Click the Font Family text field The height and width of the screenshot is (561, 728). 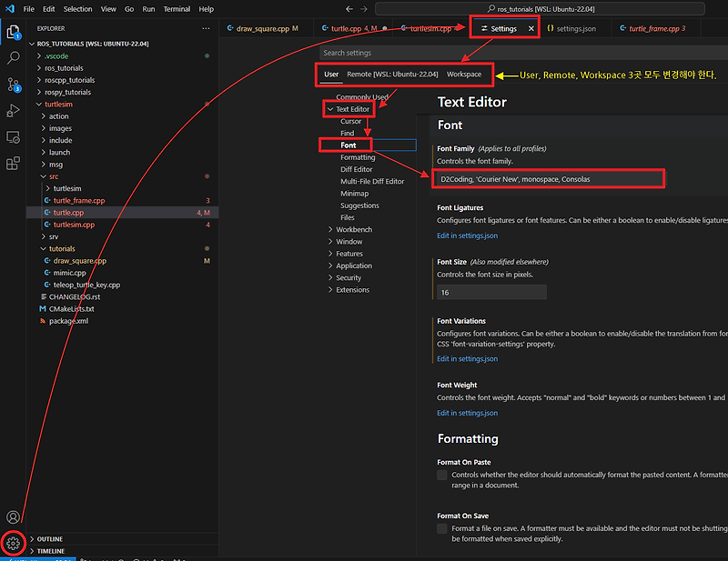click(549, 179)
